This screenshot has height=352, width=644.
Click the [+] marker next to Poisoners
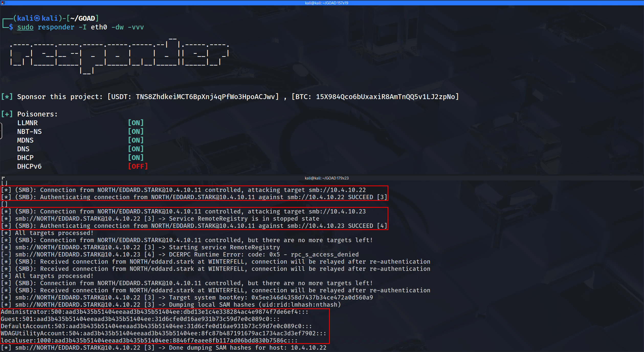coord(7,114)
